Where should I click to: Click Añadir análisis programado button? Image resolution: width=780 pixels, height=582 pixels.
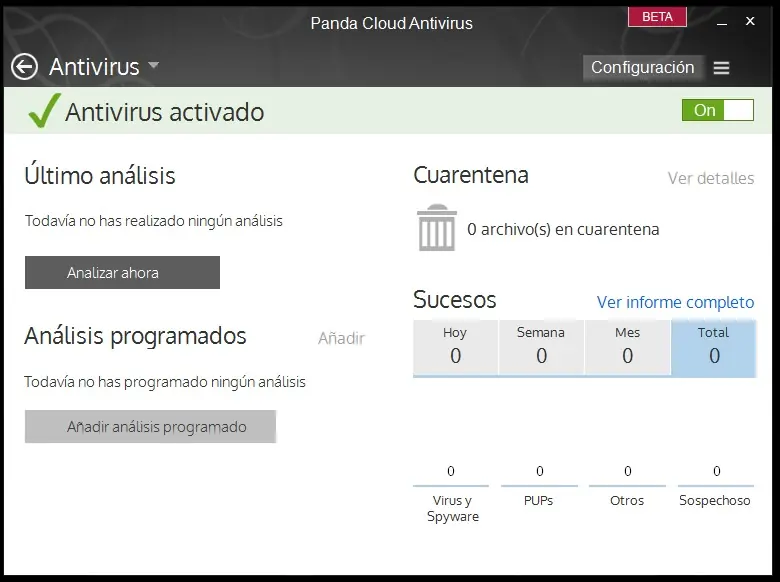pyautogui.click(x=150, y=426)
